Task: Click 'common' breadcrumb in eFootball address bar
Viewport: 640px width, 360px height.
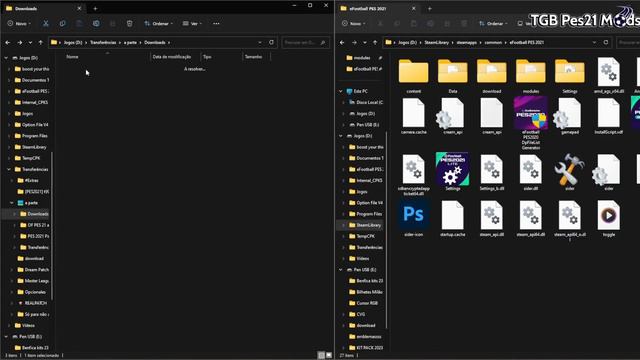Action: click(493, 42)
